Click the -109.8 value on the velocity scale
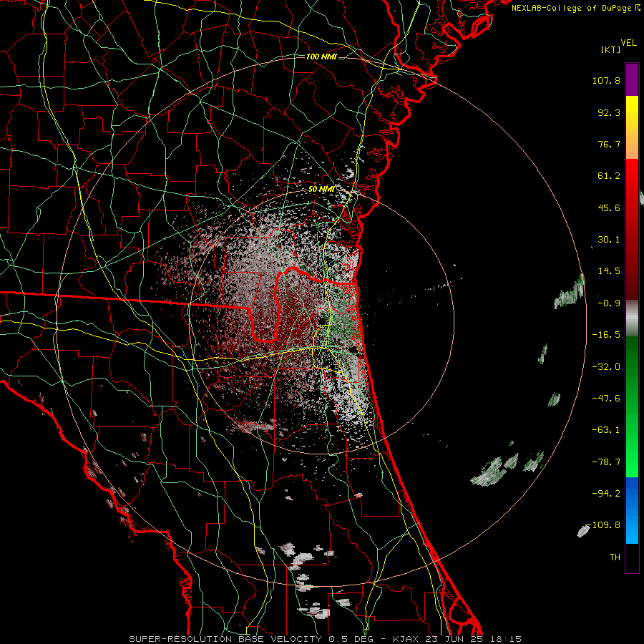Screen dimensions: 644x644 pyautogui.click(x=604, y=525)
